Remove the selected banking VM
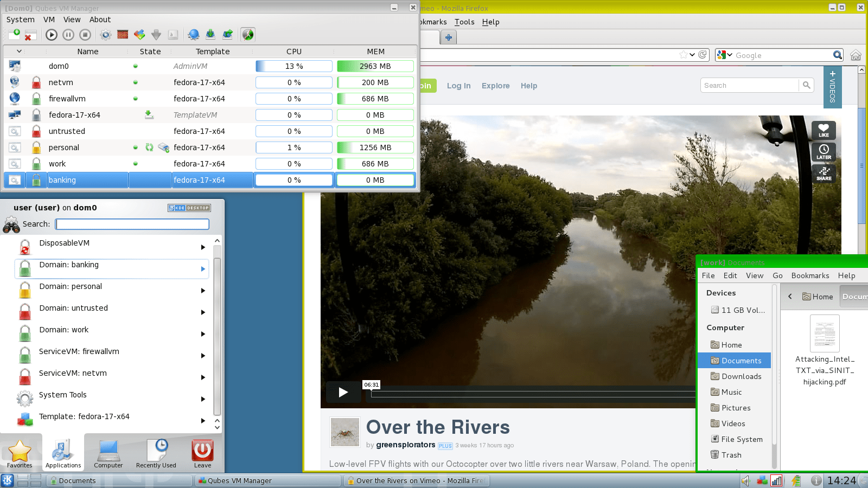The image size is (868, 488). point(30,34)
